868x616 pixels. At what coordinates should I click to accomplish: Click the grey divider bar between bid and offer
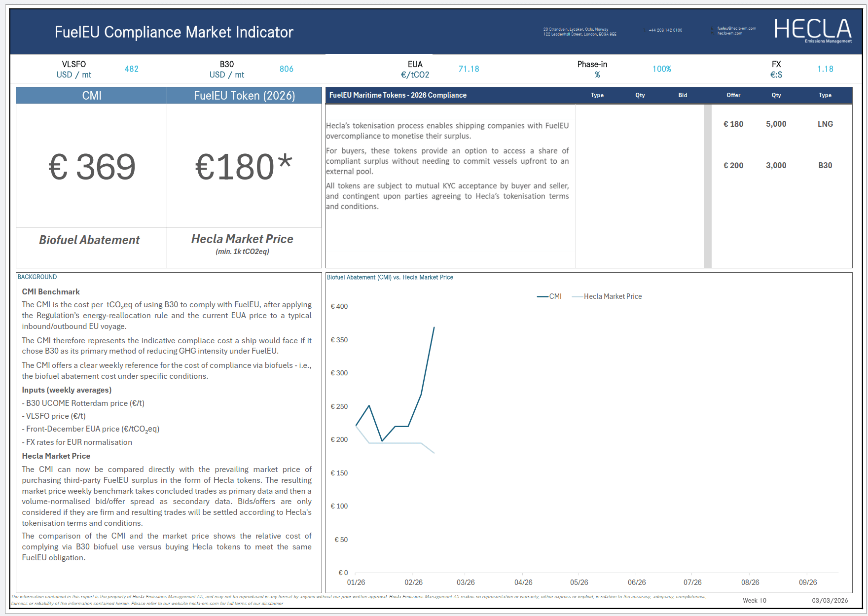click(x=708, y=186)
